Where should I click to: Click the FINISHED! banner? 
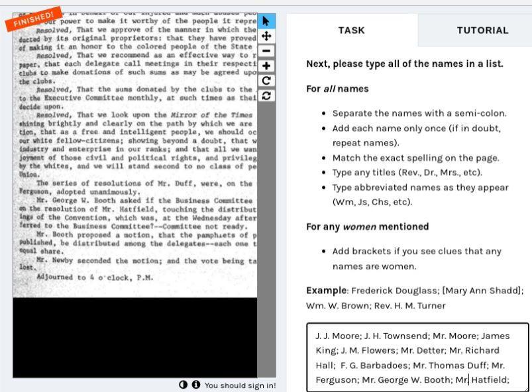pyautogui.click(x=34, y=19)
